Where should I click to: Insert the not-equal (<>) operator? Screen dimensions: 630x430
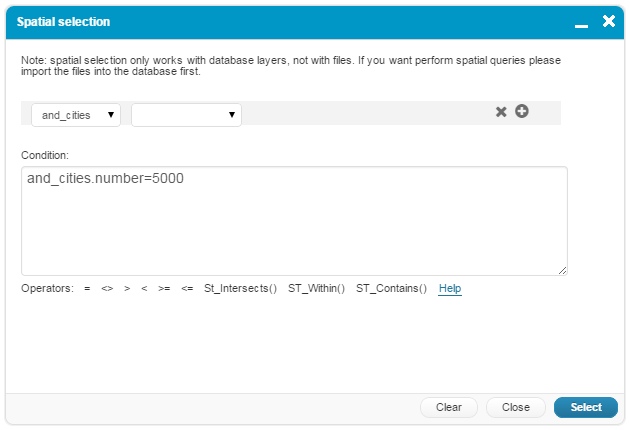pyautogui.click(x=107, y=289)
